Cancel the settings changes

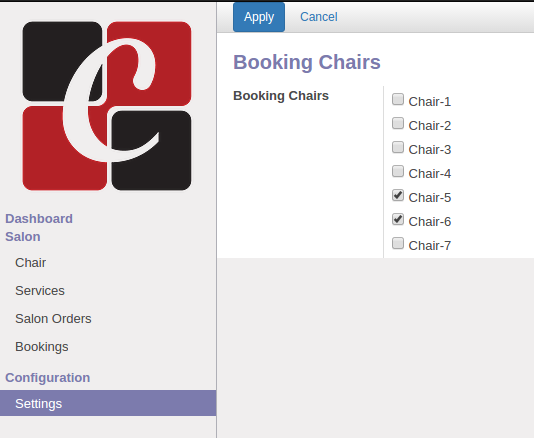[x=318, y=17]
